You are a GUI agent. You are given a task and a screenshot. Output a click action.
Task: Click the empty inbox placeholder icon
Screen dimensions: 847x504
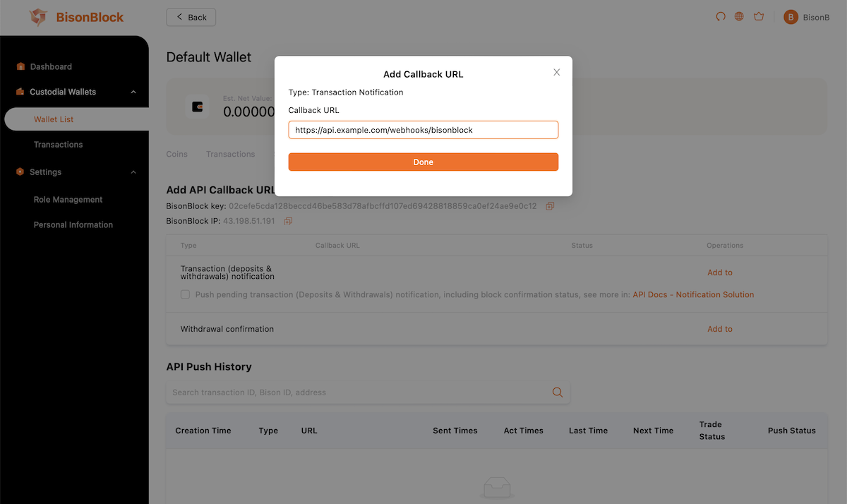click(x=498, y=487)
